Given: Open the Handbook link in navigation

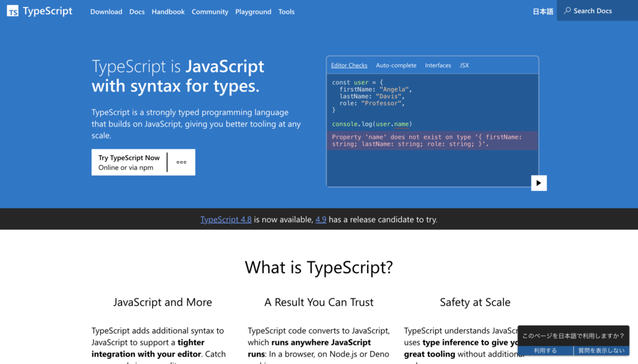Looking at the screenshot, I should [x=168, y=12].
